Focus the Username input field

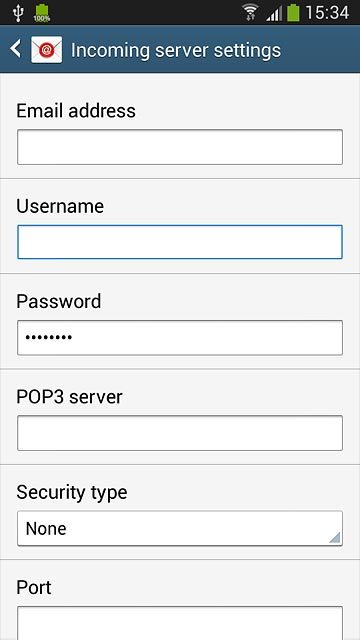click(x=180, y=242)
